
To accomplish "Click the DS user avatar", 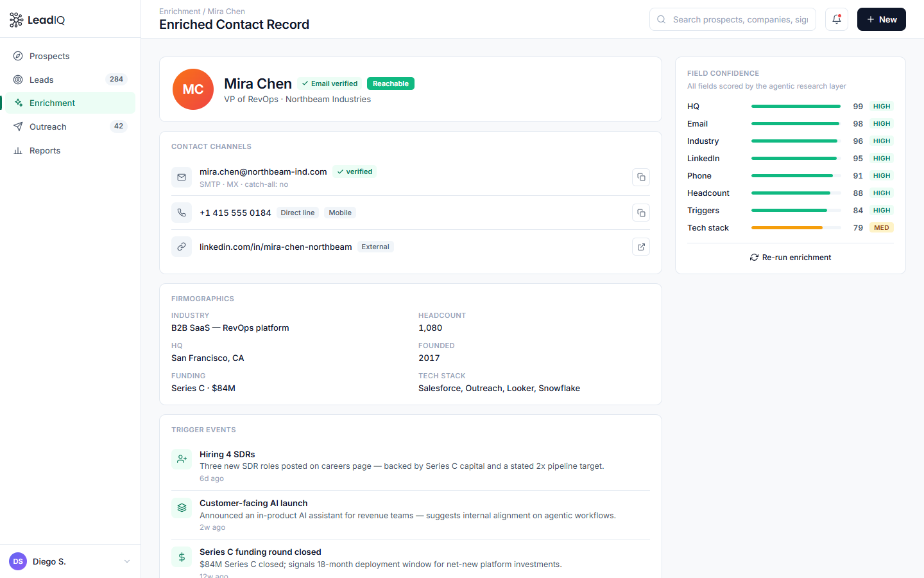I will tap(18, 562).
